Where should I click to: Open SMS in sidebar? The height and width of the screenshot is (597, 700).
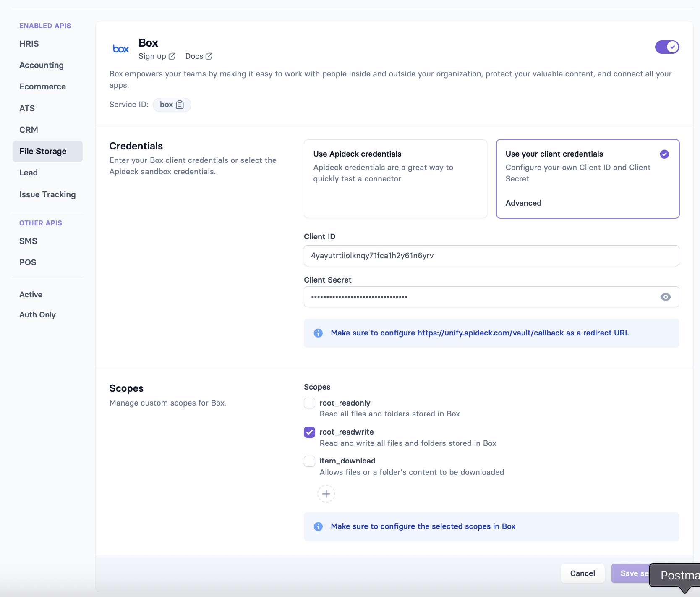pyautogui.click(x=28, y=241)
